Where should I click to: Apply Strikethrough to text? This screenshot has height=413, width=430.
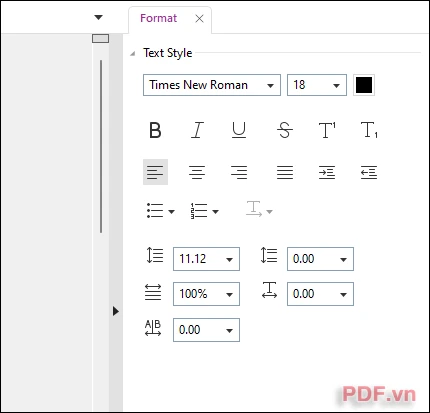click(x=285, y=130)
